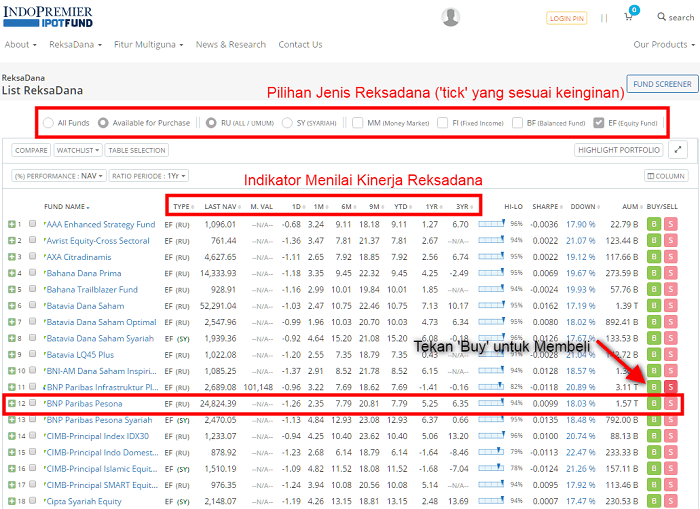
Task: Expand row 6 Batavia Dana Saham plus icon
Action: pos(12,306)
